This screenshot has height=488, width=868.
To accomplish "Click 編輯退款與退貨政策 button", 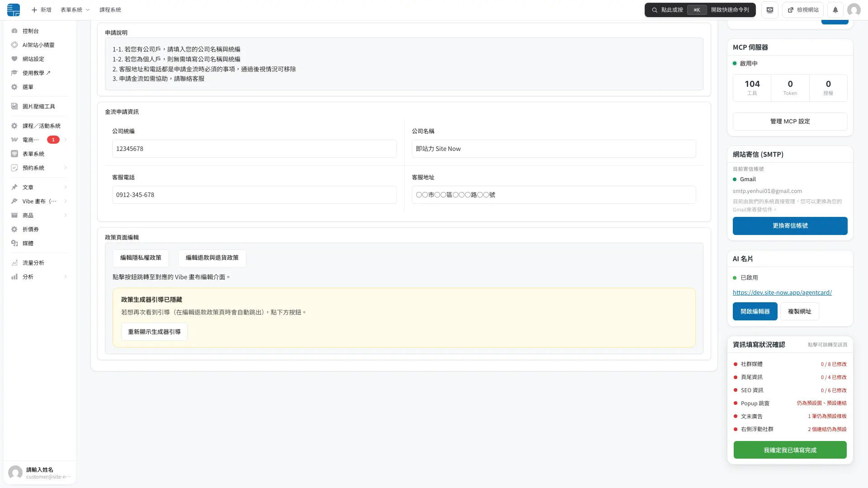I will coord(212,258).
